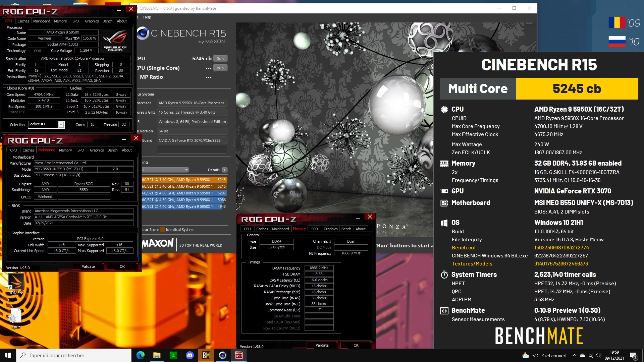Image resolution: width=644 pixels, height=362 pixels.
Task: Click the Cinebench R15 sphere logo
Action: click(x=143, y=33)
